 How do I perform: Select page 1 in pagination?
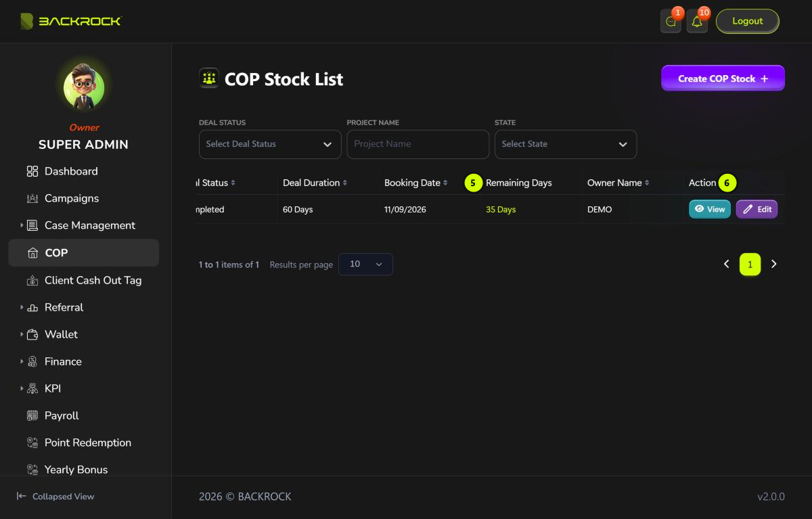(750, 265)
